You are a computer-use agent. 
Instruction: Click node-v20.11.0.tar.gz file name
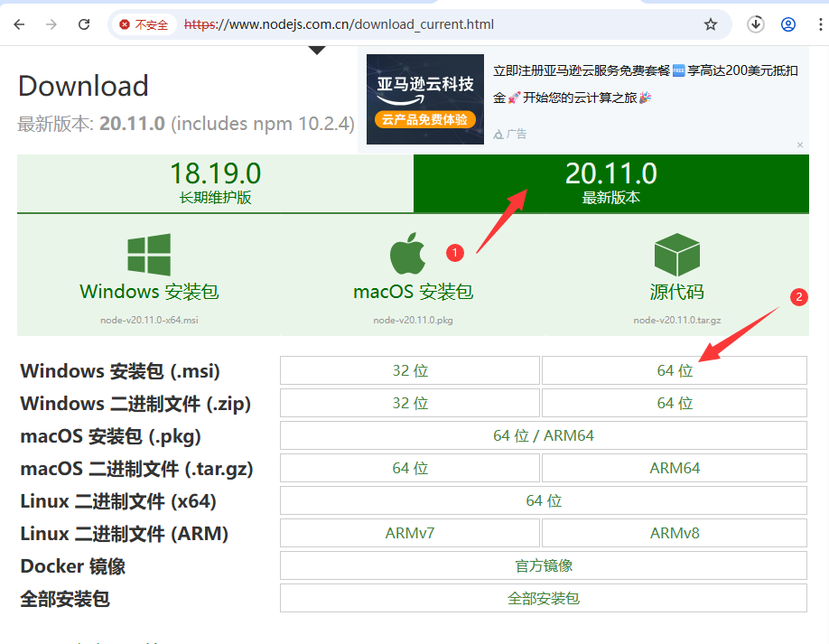pyautogui.click(x=676, y=320)
